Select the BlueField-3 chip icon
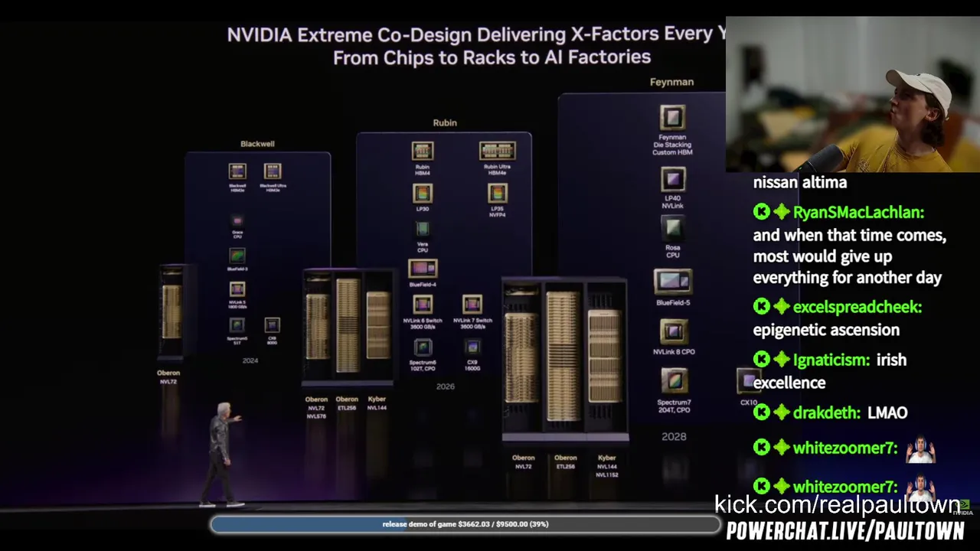This screenshot has width=980, height=551. [237, 256]
